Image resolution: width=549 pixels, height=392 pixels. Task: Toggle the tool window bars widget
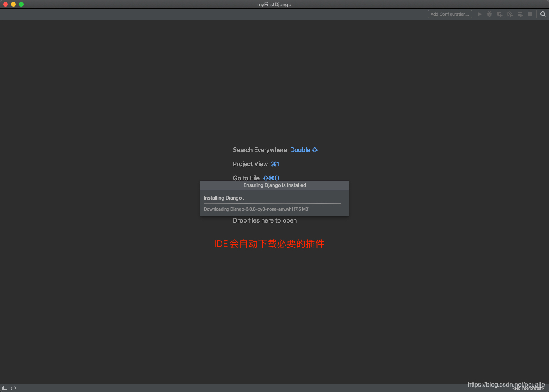click(x=5, y=388)
